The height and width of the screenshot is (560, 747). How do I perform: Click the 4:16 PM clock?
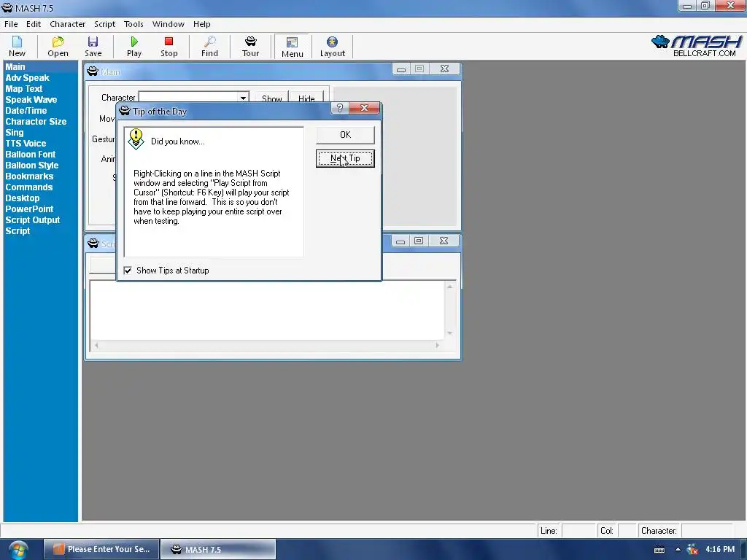click(720, 550)
